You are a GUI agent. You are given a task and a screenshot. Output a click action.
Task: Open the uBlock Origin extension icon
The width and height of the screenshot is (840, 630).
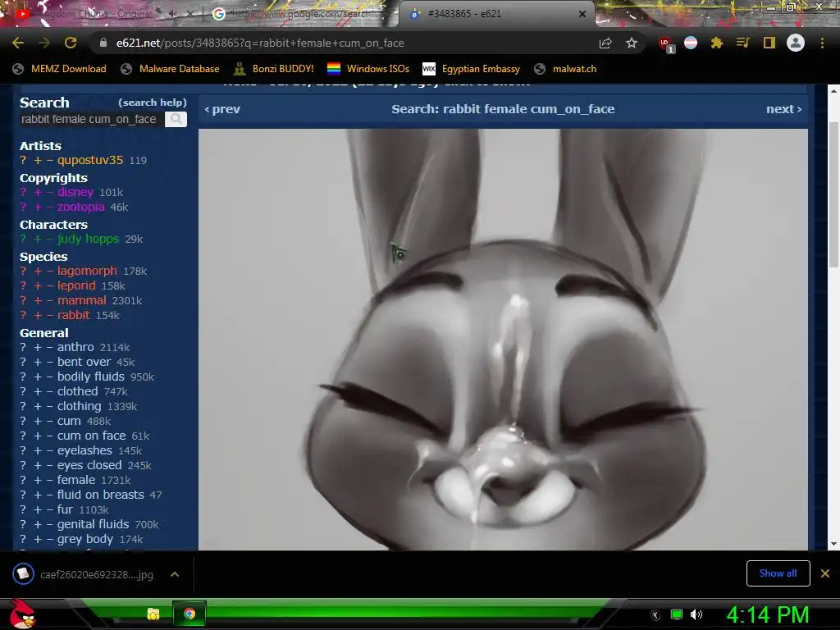coord(666,43)
